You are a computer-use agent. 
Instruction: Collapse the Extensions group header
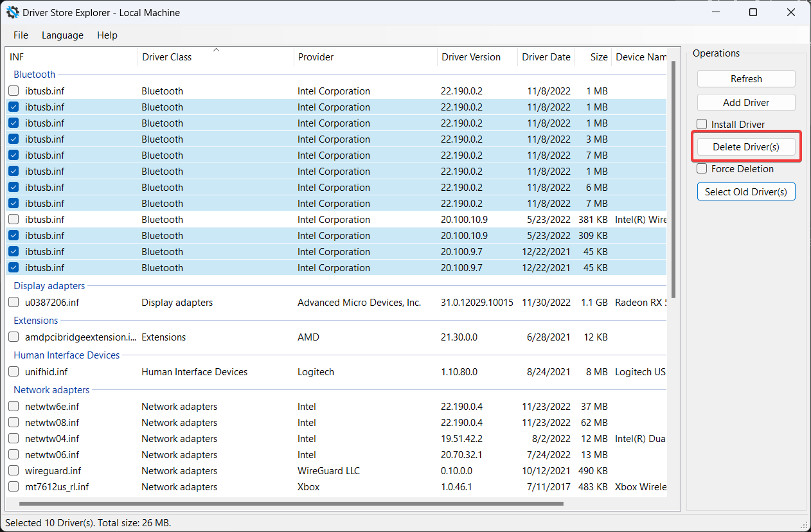36,321
